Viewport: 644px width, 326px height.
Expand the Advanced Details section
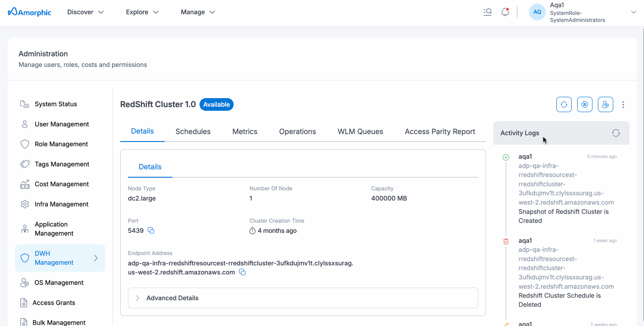click(303, 298)
